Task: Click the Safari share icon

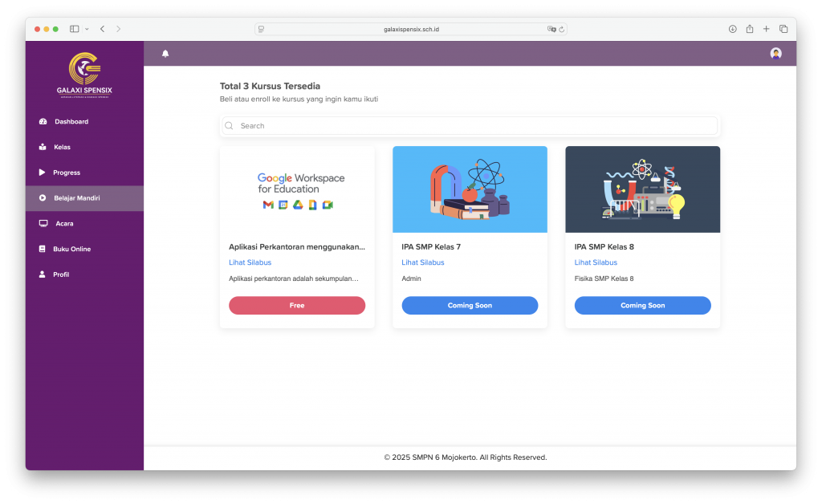Action: 750,29
